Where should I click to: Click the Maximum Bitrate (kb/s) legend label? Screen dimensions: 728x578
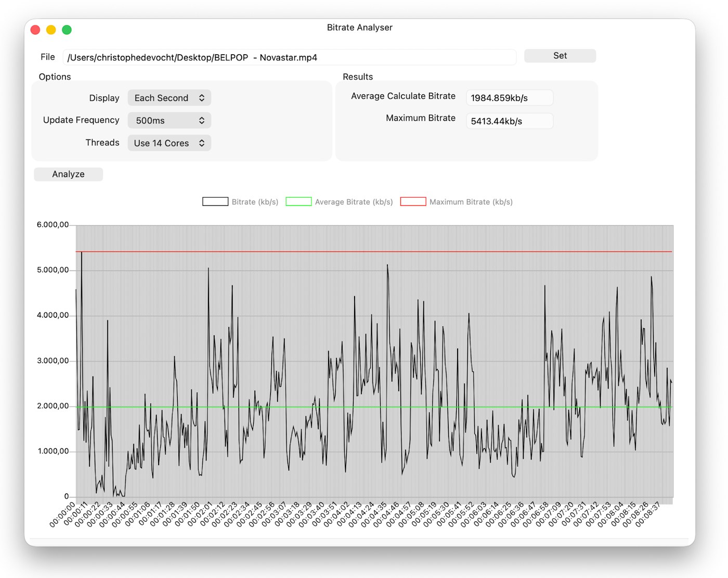(471, 202)
